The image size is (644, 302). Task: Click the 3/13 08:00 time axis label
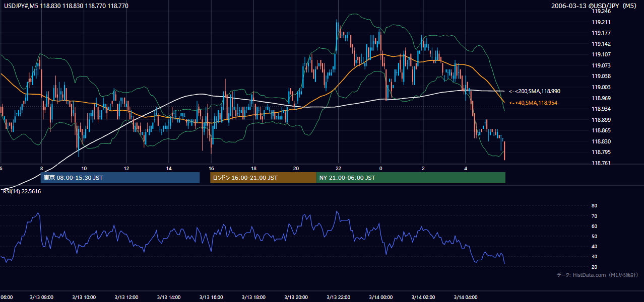(x=41, y=297)
